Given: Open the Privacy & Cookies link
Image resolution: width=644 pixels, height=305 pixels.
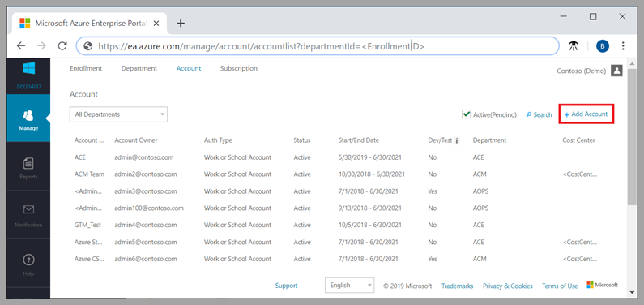Looking at the screenshot, I should click(508, 286).
